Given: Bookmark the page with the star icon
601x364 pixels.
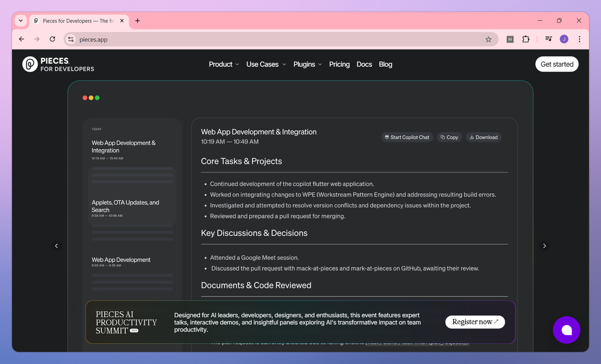Looking at the screenshot, I should coord(488,39).
